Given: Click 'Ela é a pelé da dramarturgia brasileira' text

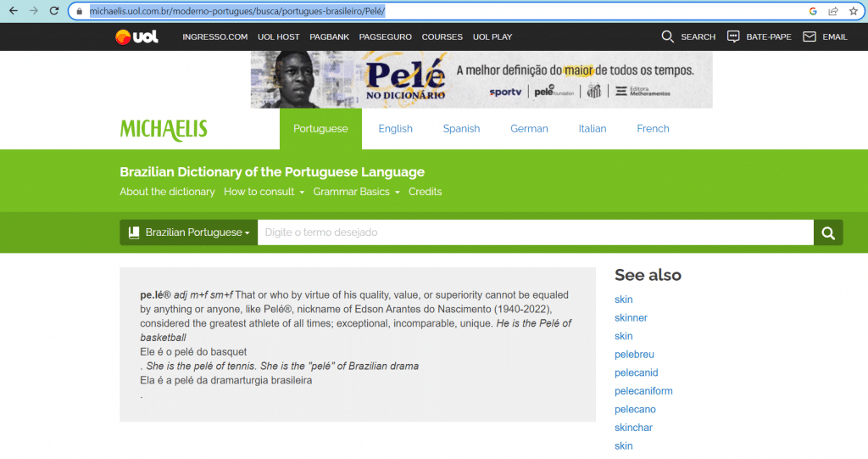Looking at the screenshot, I should coord(225,381).
